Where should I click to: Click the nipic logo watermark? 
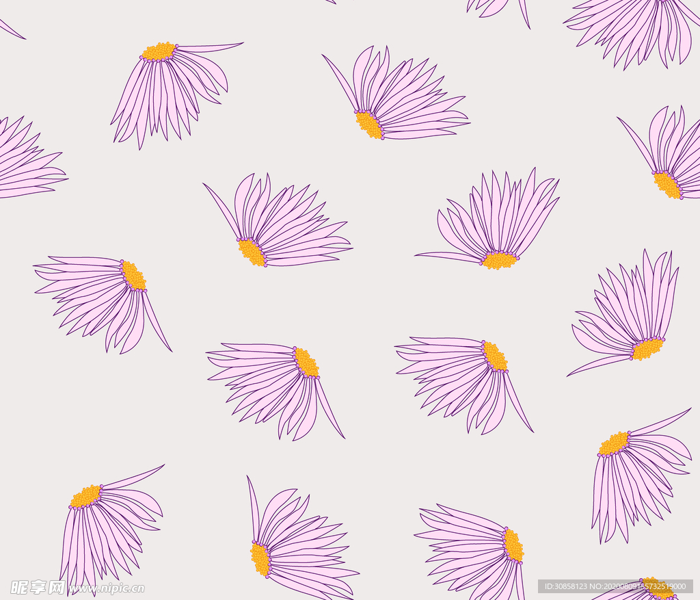(38, 587)
